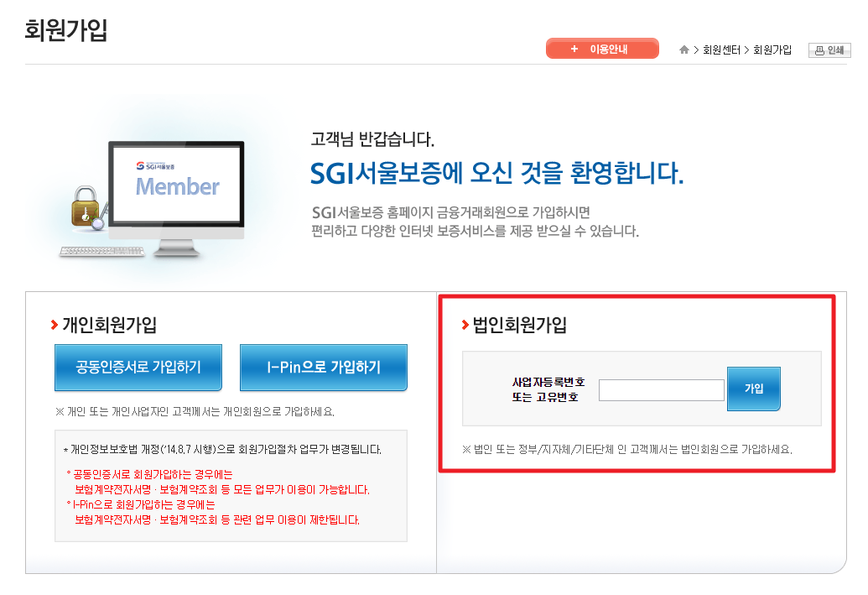Click the red arrow beside 개인회원가입

coord(55,325)
